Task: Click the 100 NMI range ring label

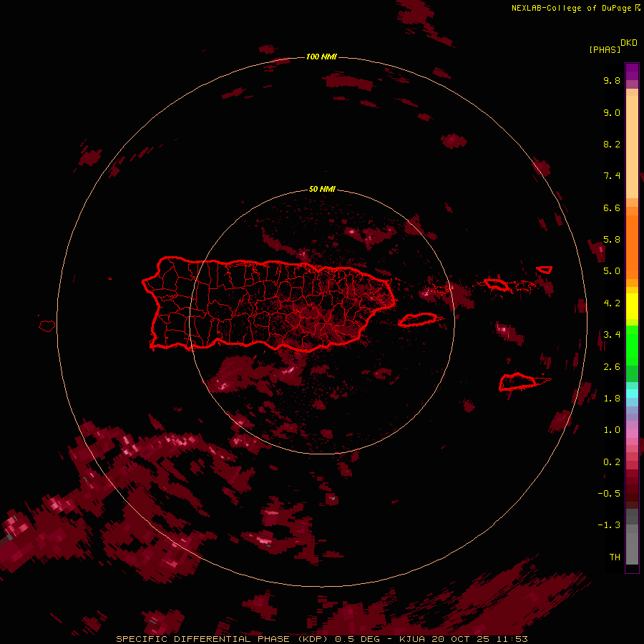Action: pyautogui.click(x=321, y=57)
